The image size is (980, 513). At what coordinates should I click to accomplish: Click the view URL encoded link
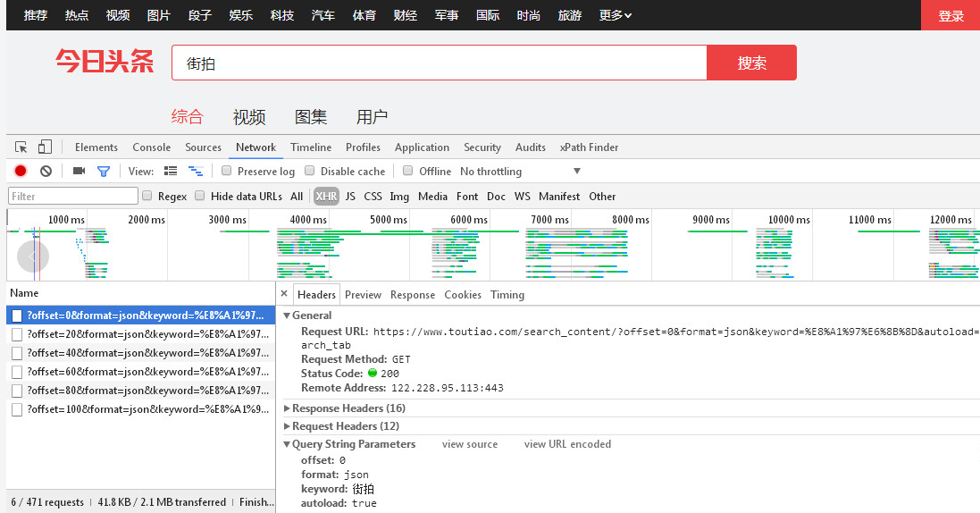pos(567,444)
